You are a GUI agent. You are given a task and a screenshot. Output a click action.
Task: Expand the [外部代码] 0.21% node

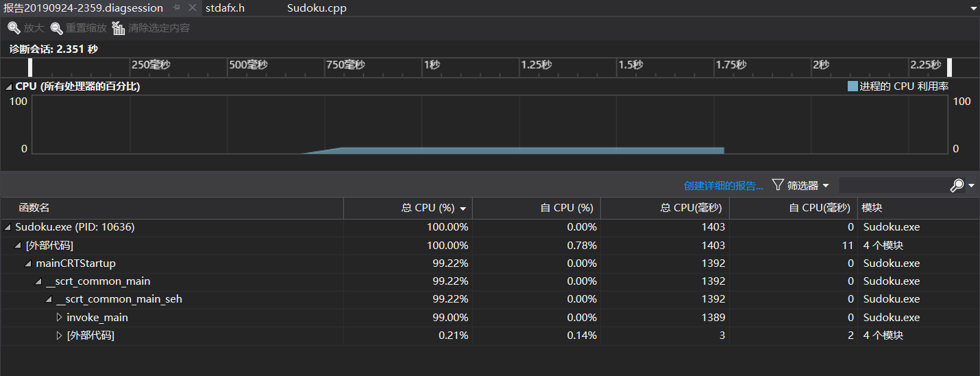59,336
